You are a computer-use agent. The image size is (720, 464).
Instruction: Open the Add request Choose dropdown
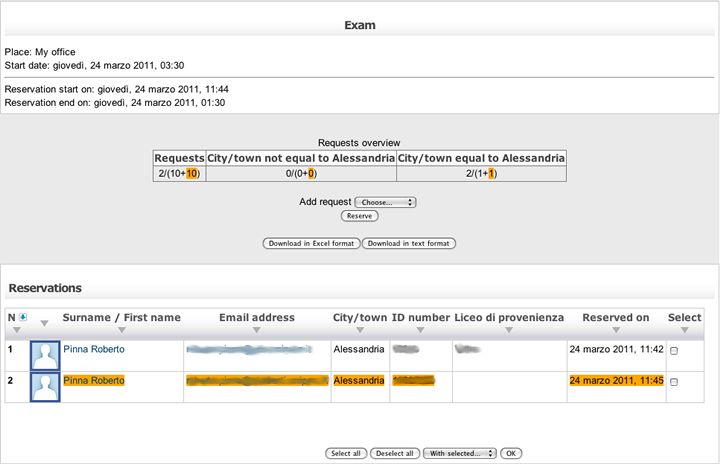tap(385, 202)
